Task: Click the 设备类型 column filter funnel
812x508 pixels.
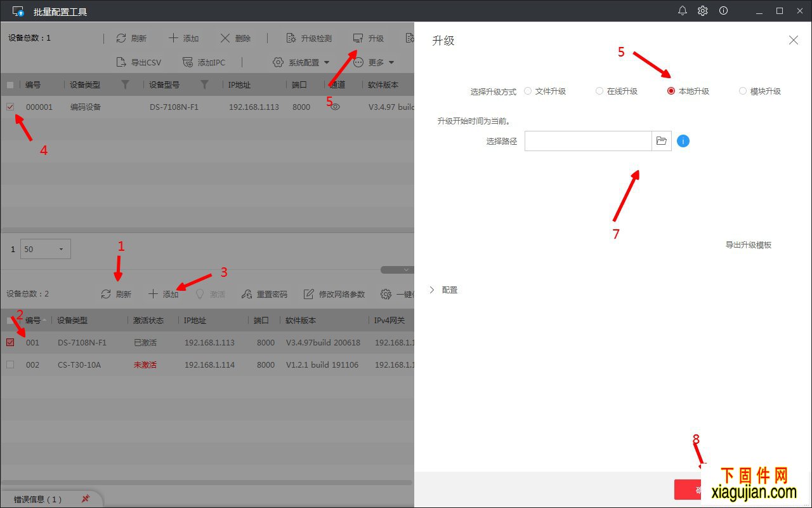Action: [x=125, y=84]
